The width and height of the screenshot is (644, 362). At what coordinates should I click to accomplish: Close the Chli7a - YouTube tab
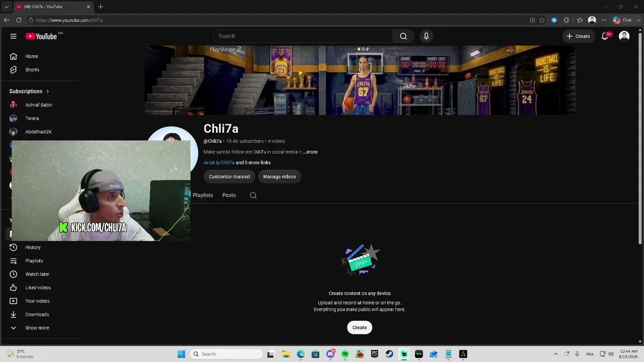click(x=89, y=7)
